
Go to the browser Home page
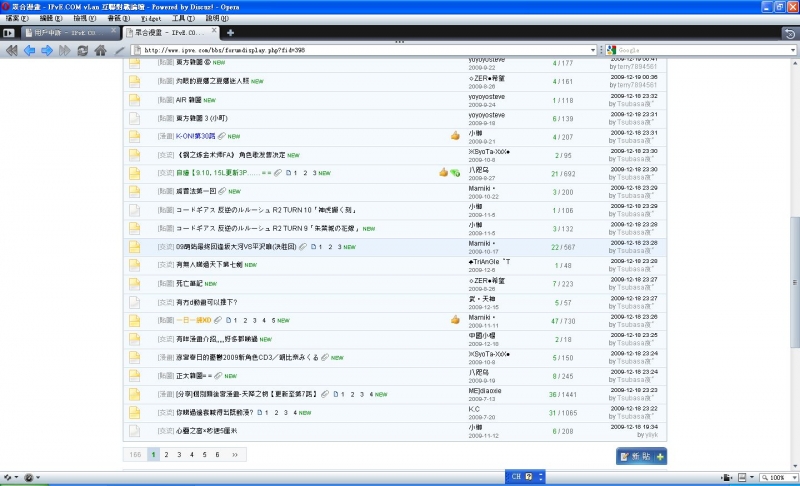pos(100,49)
